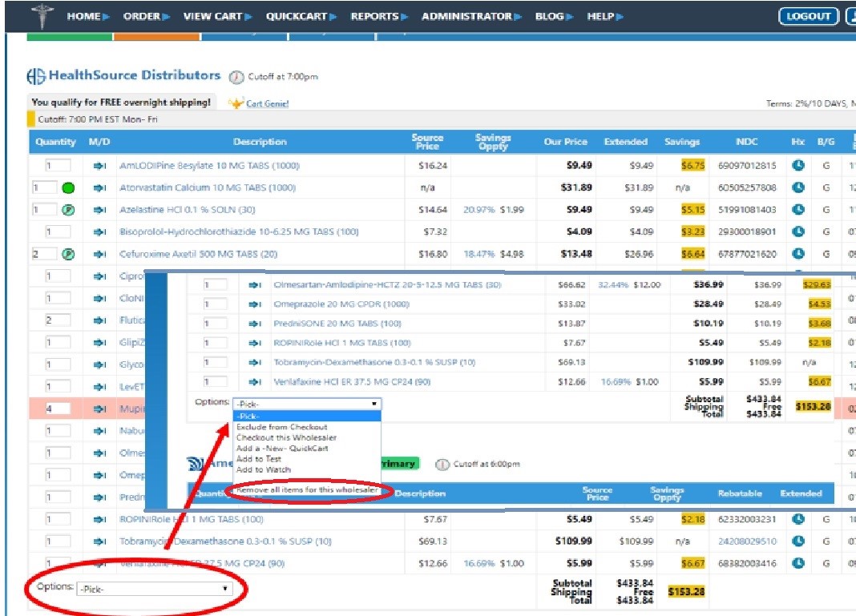Open the Bisoprolol-Hydrochlorothiazide 10-6.25 MG TABS link
This screenshot has width=856, height=616.
[x=239, y=232]
